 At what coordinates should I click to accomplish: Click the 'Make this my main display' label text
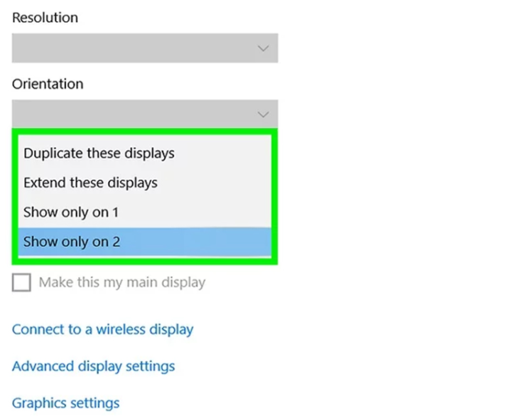point(122,282)
